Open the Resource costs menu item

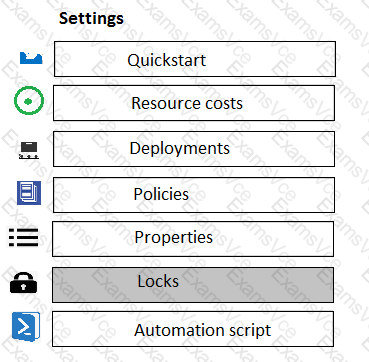pyautogui.click(x=194, y=103)
